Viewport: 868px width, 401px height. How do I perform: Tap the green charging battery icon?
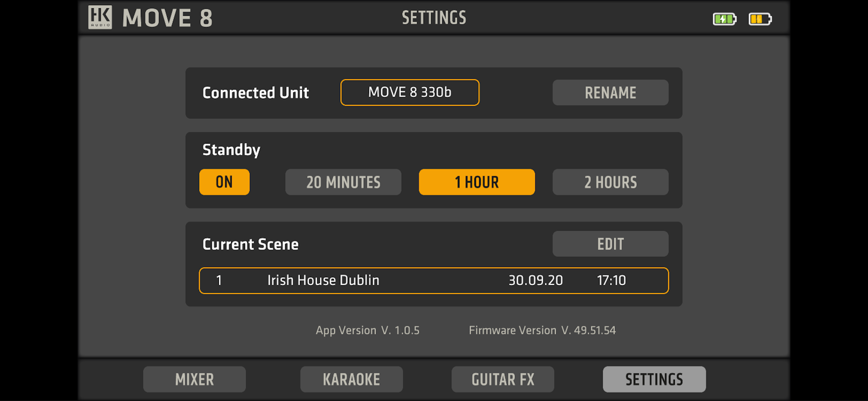pyautogui.click(x=724, y=19)
